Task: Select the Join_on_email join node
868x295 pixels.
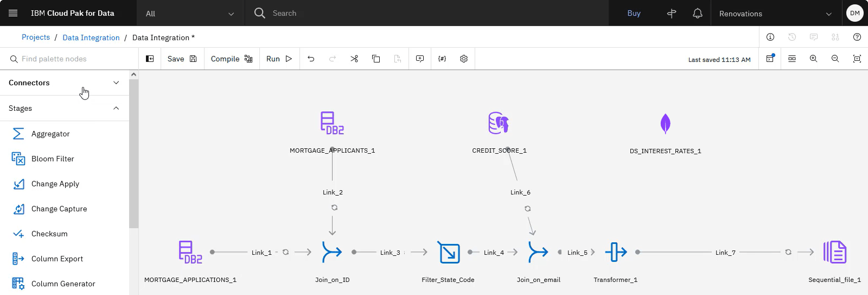Action: 538,252
